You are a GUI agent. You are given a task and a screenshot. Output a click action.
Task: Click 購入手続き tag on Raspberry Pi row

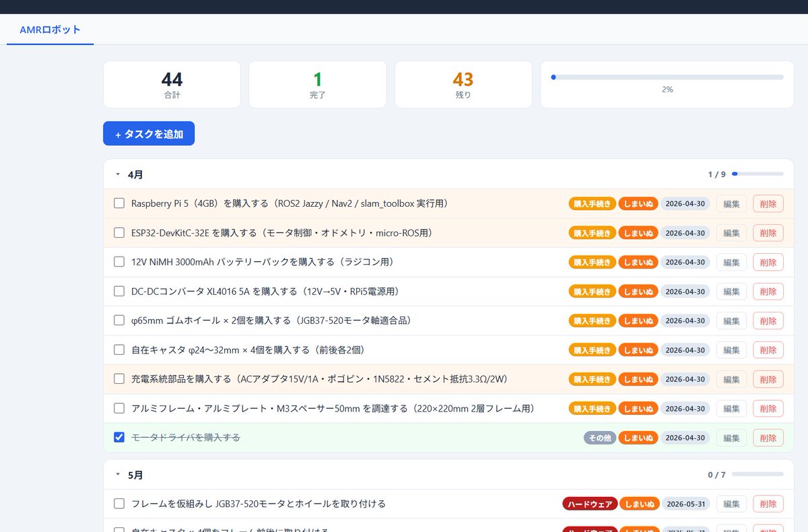click(593, 204)
